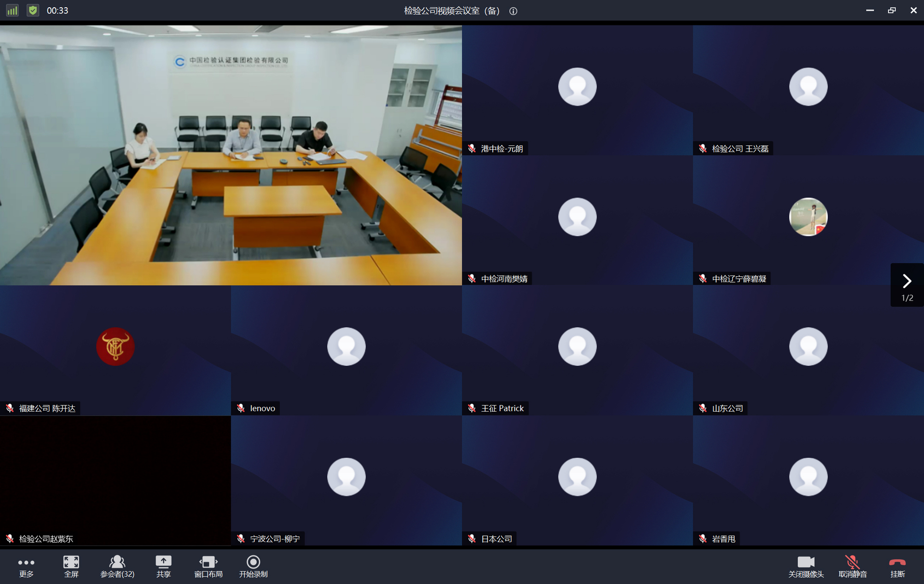Click the meeting info icon beside title
The height and width of the screenshot is (584, 924).
pyautogui.click(x=513, y=11)
